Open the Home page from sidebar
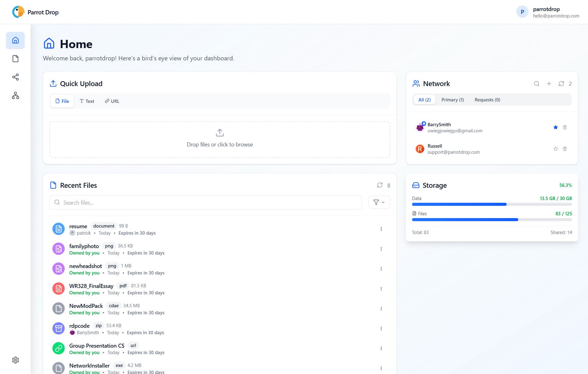The height and width of the screenshot is (374, 588). [15, 40]
